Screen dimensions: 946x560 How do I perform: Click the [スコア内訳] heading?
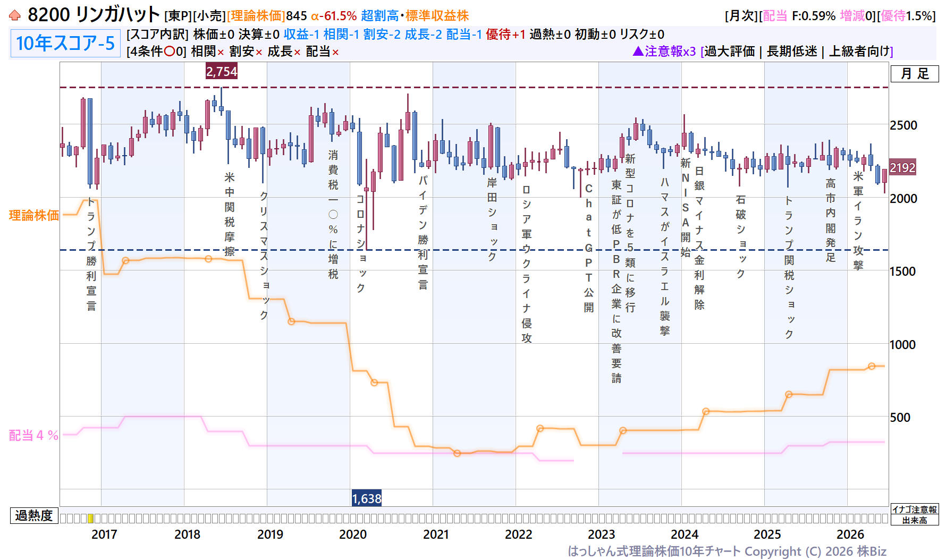point(157,35)
